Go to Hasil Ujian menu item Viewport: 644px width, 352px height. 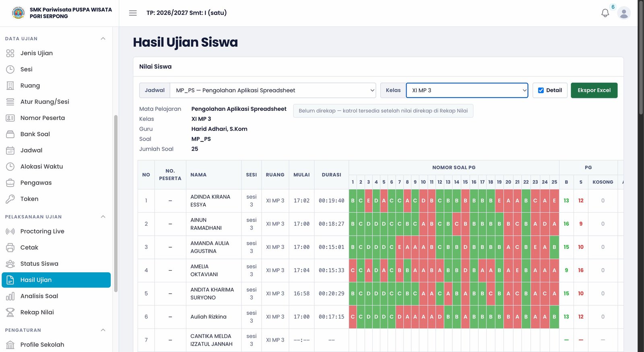[56, 280]
